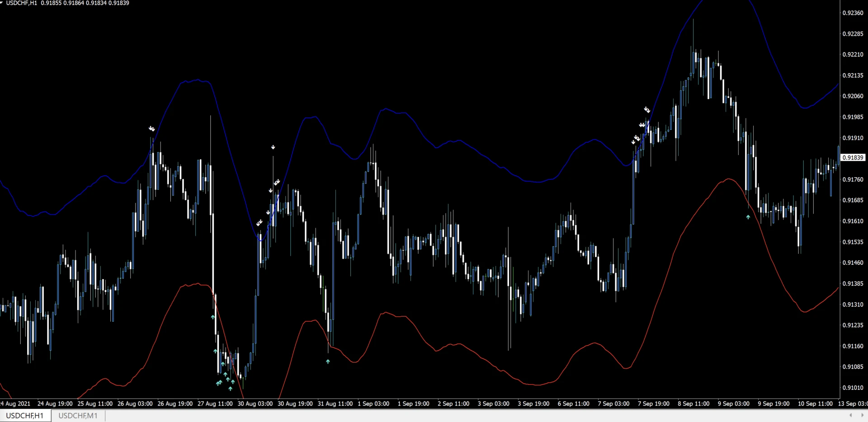Screen dimensions: 868x422
Task: Click the topmost white sell arrows near 7 Sep
Action: click(647, 110)
